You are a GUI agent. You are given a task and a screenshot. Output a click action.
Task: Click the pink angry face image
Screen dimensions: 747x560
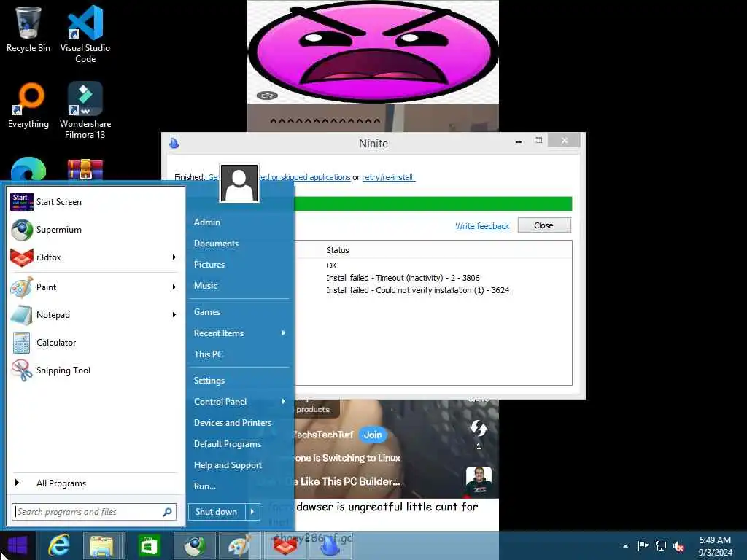point(373,52)
